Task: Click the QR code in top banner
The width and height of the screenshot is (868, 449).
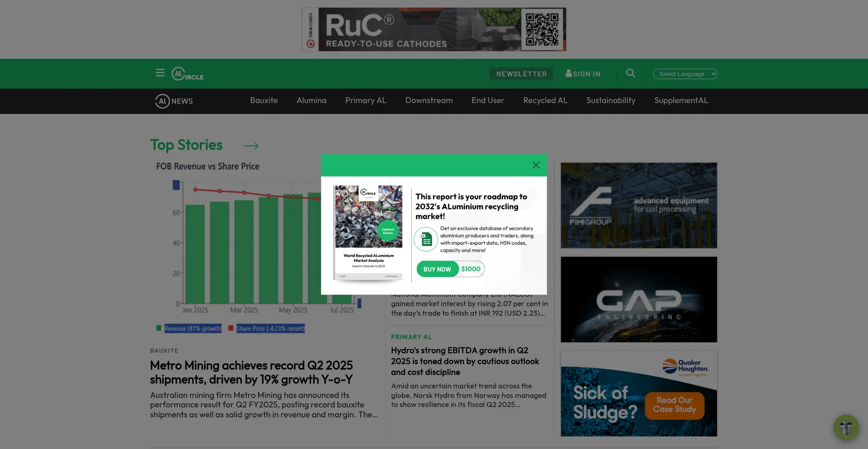Action: click(x=542, y=29)
